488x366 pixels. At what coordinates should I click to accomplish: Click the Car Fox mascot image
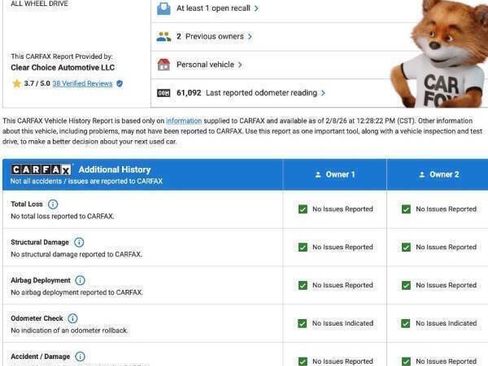click(x=440, y=53)
